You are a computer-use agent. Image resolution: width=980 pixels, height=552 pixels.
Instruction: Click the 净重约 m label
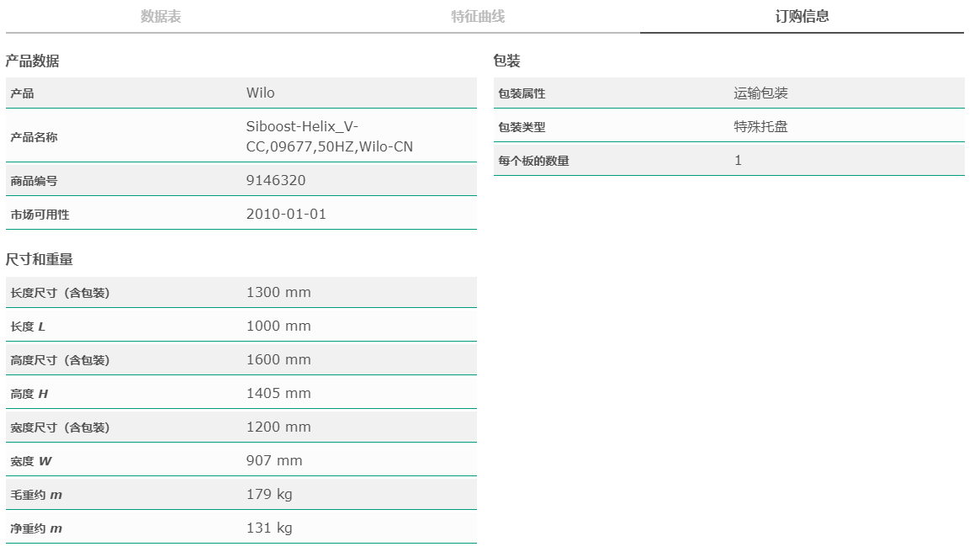click(x=36, y=529)
